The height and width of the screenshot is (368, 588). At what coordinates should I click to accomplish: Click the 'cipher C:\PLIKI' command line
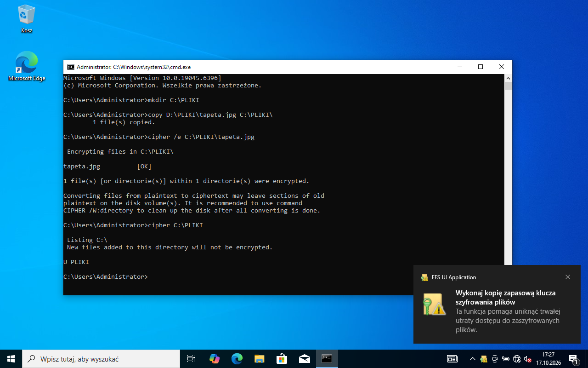pos(133,225)
